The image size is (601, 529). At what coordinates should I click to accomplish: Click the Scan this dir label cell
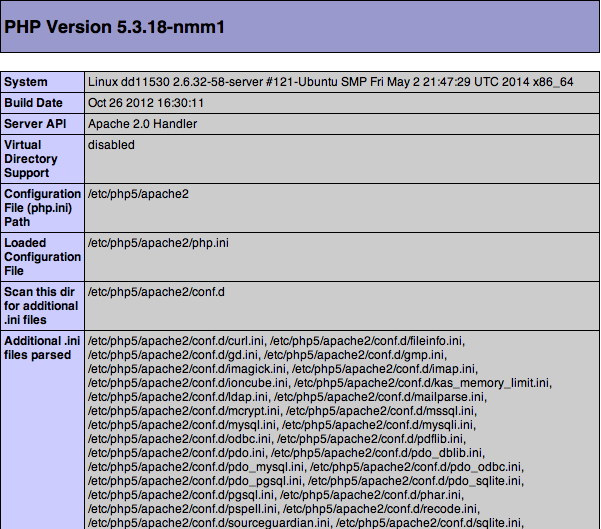click(x=42, y=306)
